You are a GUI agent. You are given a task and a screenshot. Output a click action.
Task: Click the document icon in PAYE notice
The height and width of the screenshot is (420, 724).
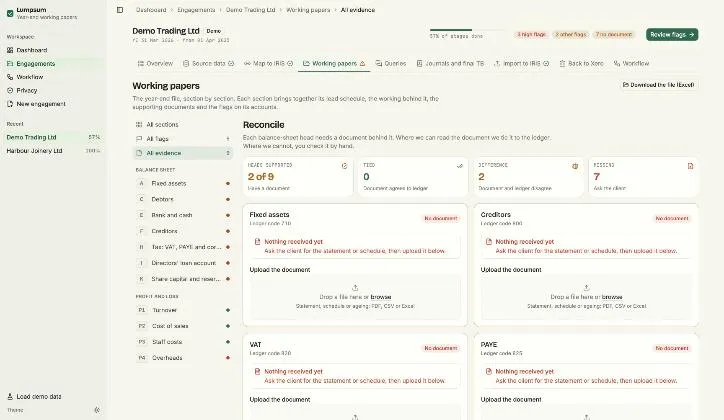point(489,371)
